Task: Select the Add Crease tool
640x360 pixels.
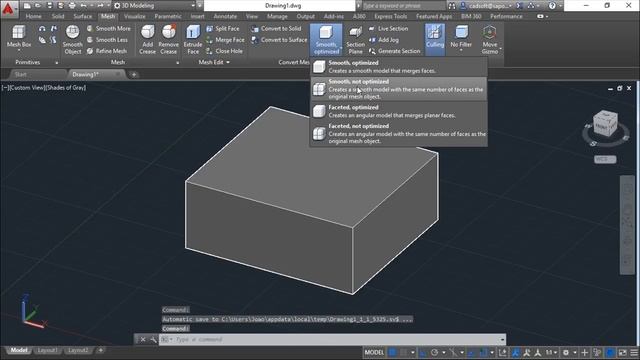Action: [147, 40]
